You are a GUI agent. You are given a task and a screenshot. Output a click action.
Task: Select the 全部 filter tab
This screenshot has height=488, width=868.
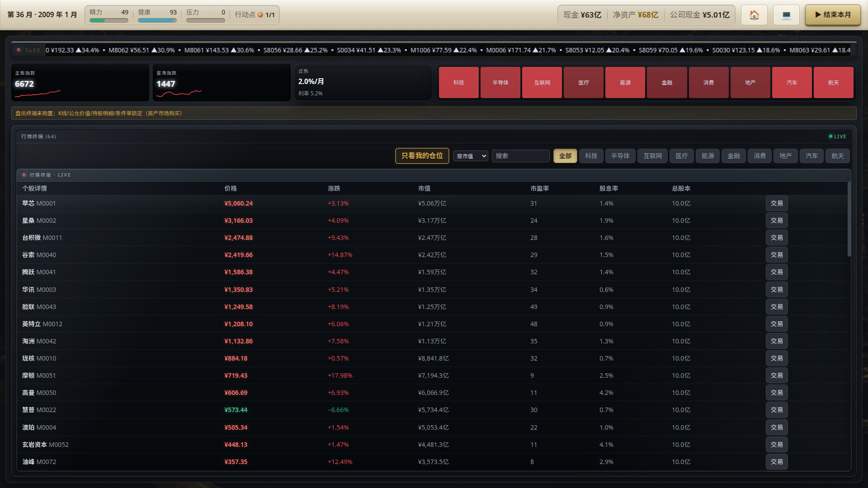click(x=565, y=156)
